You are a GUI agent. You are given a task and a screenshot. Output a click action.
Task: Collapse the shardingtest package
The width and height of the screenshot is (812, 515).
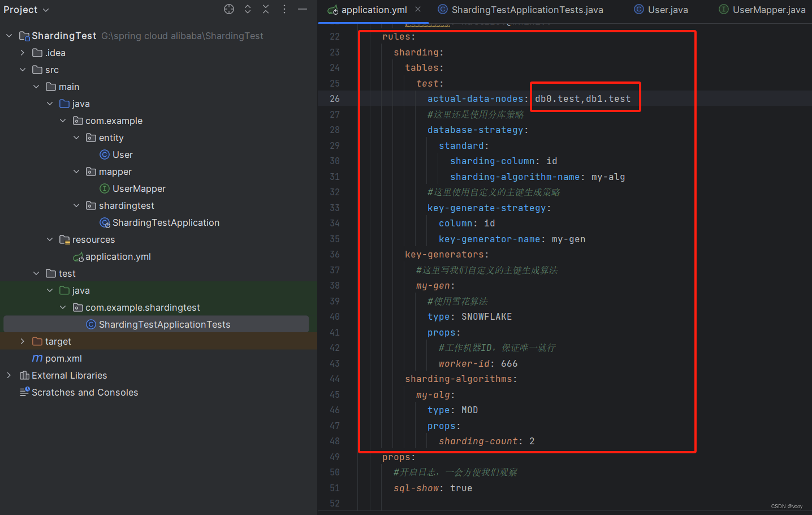point(76,205)
